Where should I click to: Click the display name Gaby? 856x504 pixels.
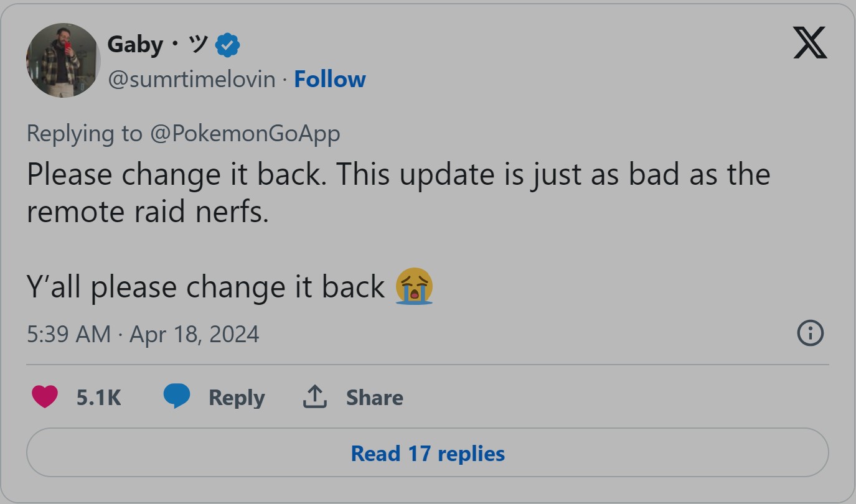[135, 44]
